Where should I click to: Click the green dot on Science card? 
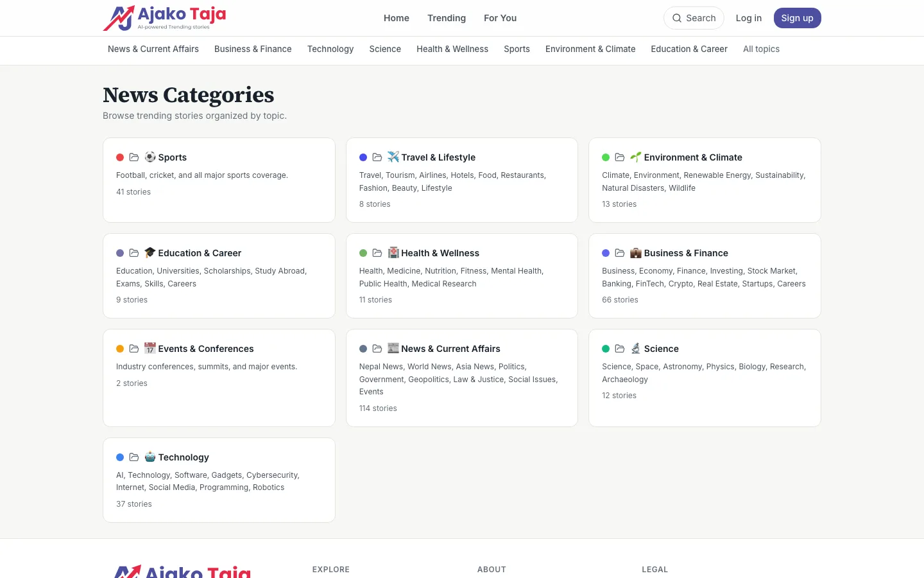[606, 349]
